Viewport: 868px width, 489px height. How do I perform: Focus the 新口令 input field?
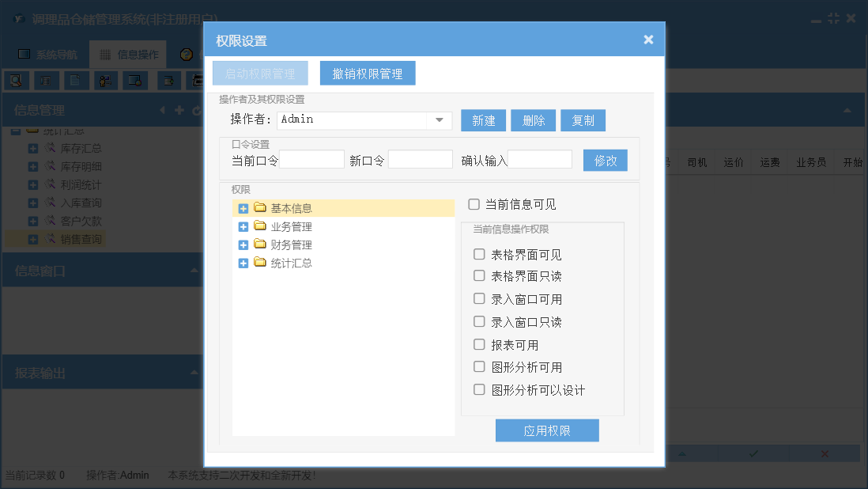coord(420,160)
